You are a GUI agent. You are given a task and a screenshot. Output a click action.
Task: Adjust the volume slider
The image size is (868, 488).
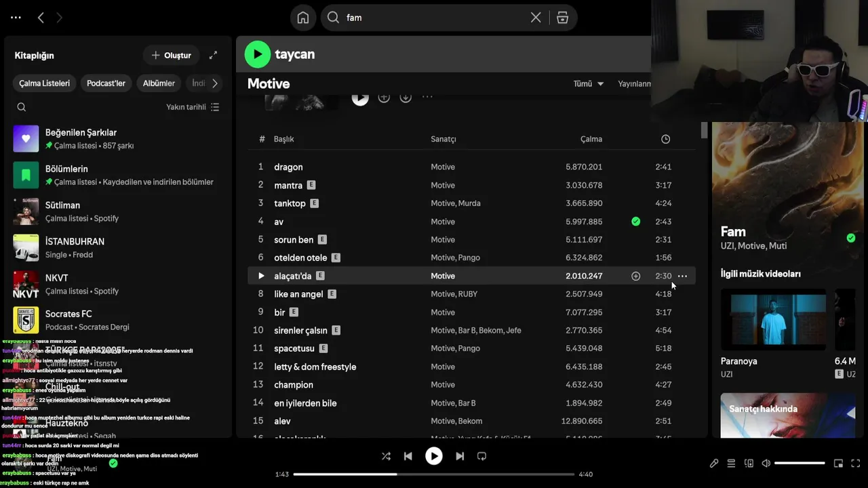pos(800,464)
